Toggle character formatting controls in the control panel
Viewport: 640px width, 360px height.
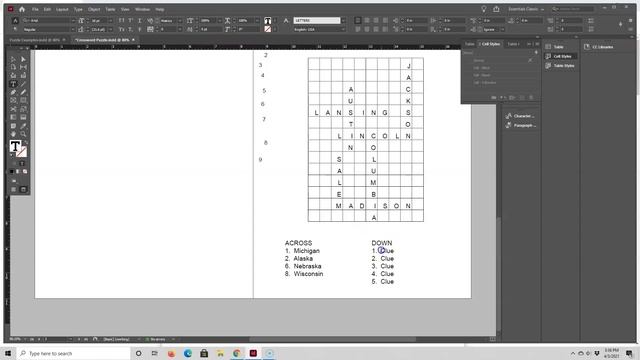pyautogui.click(x=16, y=20)
